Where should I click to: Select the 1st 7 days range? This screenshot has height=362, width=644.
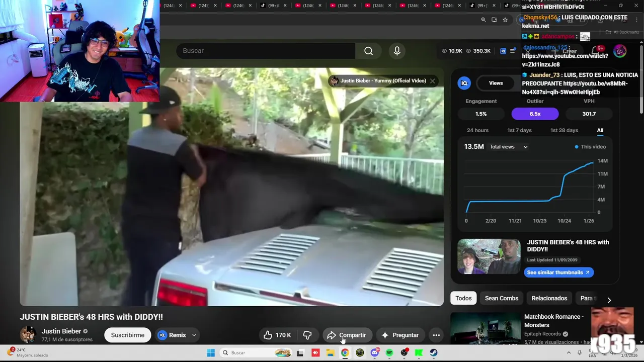(519, 130)
